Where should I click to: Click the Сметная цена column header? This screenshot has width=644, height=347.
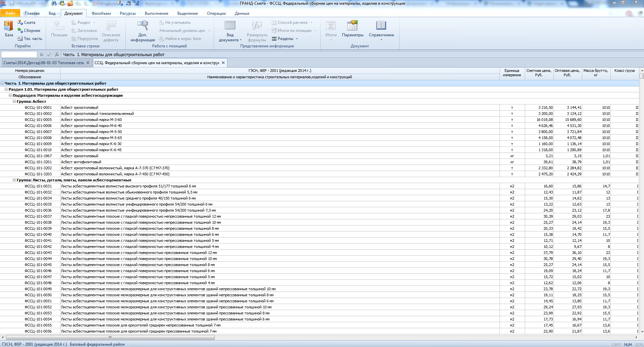click(539, 74)
